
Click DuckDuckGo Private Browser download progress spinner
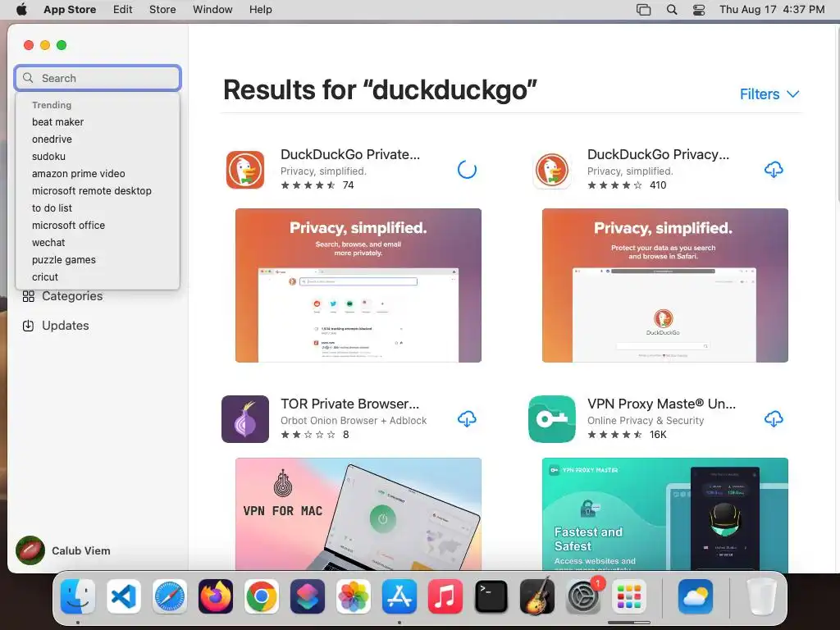coord(467,170)
